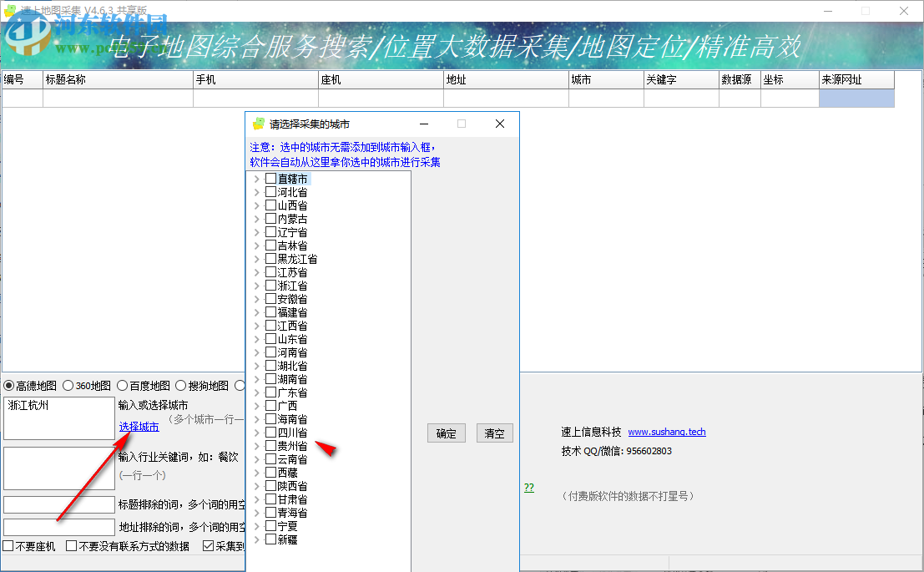Choose 搜狗地图 as the map source
The width and height of the screenshot is (924, 572).
182,385
